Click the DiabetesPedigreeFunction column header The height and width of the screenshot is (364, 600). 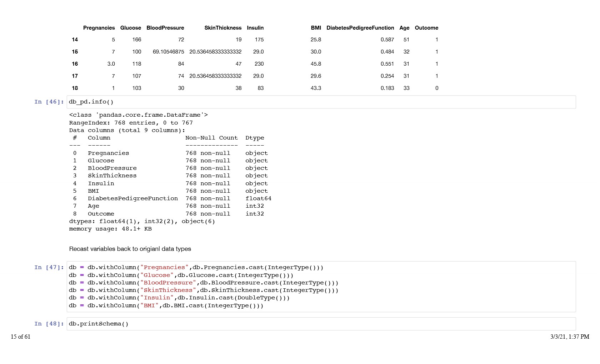[x=360, y=28]
